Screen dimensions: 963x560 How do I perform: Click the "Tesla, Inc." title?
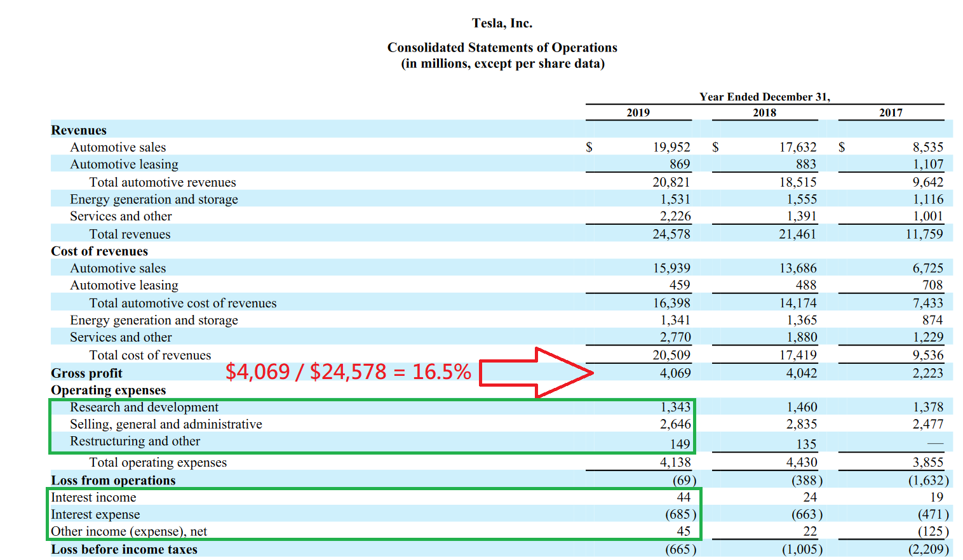coord(502,23)
